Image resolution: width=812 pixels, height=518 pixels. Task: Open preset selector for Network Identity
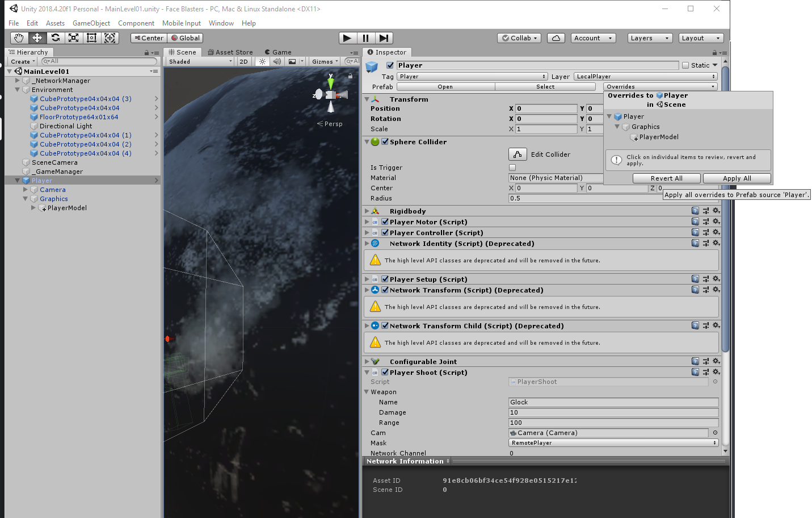pyautogui.click(x=706, y=243)
